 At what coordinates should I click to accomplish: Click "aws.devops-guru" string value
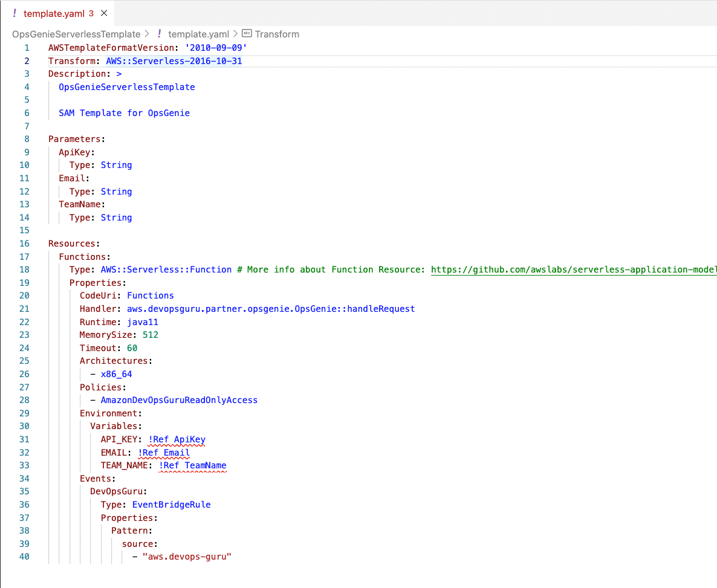pyautogui.click(x=187, y=557)
